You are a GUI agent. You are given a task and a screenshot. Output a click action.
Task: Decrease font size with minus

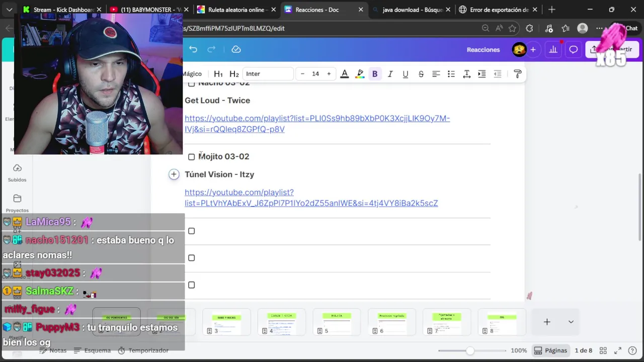click(302, 74)
